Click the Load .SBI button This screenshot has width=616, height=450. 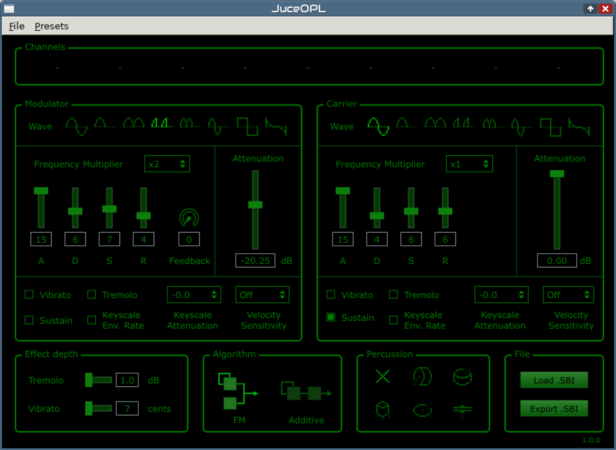coord(554,380)
